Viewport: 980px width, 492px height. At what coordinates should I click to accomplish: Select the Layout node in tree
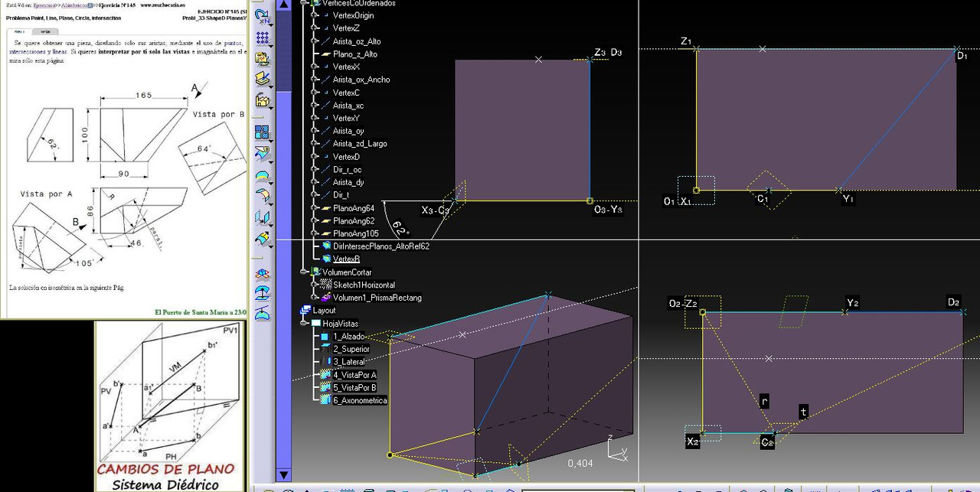[324, 311]
